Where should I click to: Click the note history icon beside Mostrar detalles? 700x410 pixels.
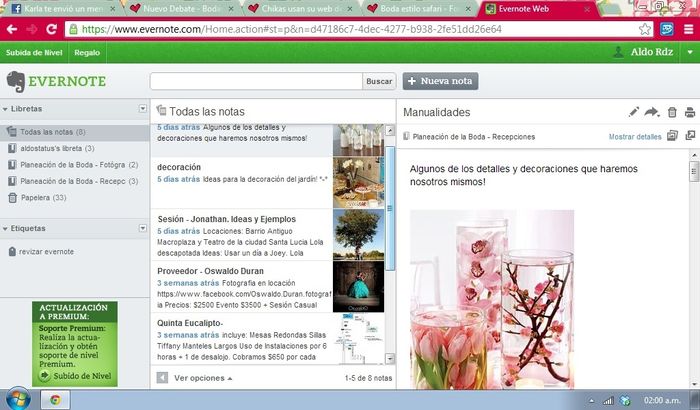pyautogui.click(x=672, y=136)
